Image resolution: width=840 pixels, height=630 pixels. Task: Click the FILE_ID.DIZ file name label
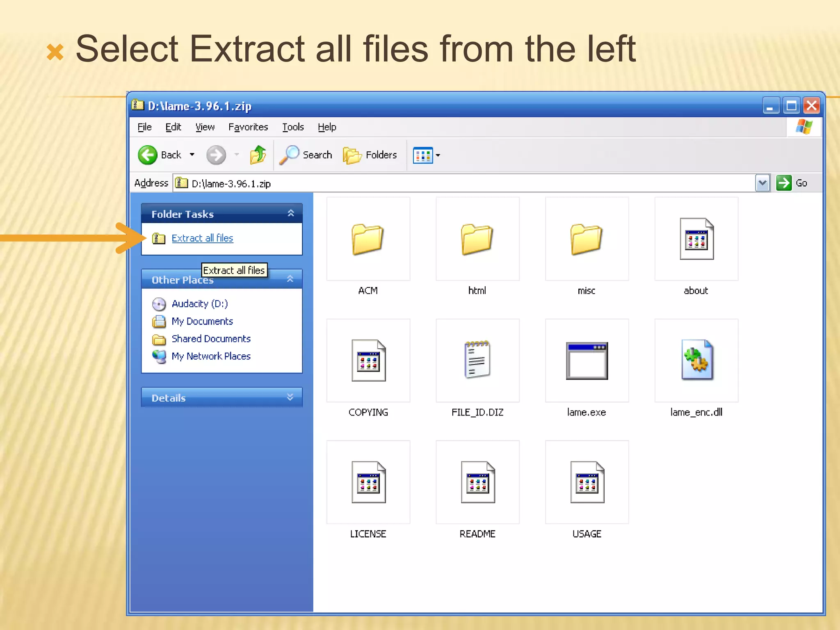(x=477, y=413)
